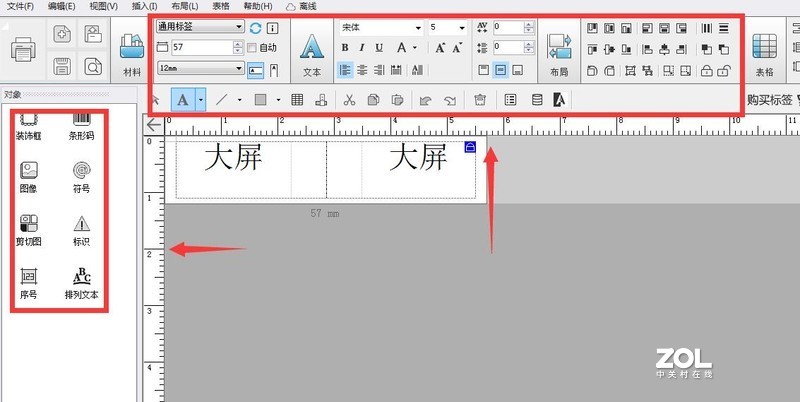Set text alignment to left
This screenshot has height=402, width=800.
(x=345, y=70)
